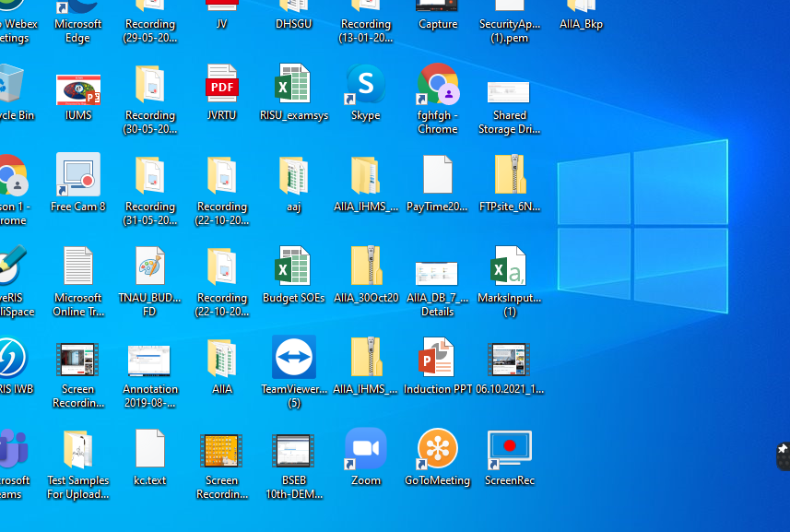Select the Shared Storage Dri... image thumbnail

(508, 92)
